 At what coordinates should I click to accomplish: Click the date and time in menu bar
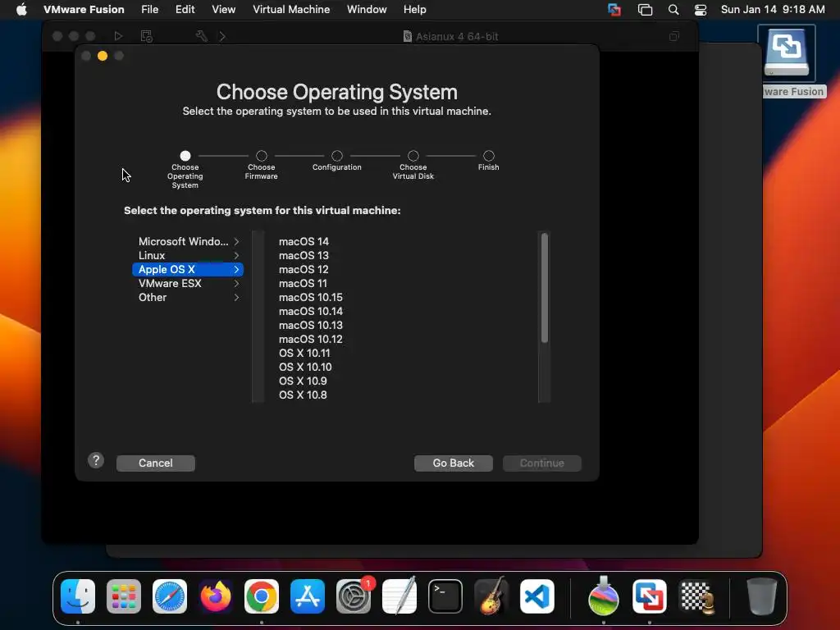point(773,10)
